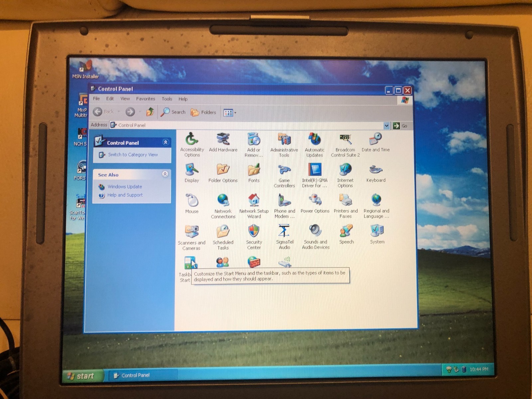Open Game Controllers settings
Screen dimensions: 532x399
tap(284, 176)
